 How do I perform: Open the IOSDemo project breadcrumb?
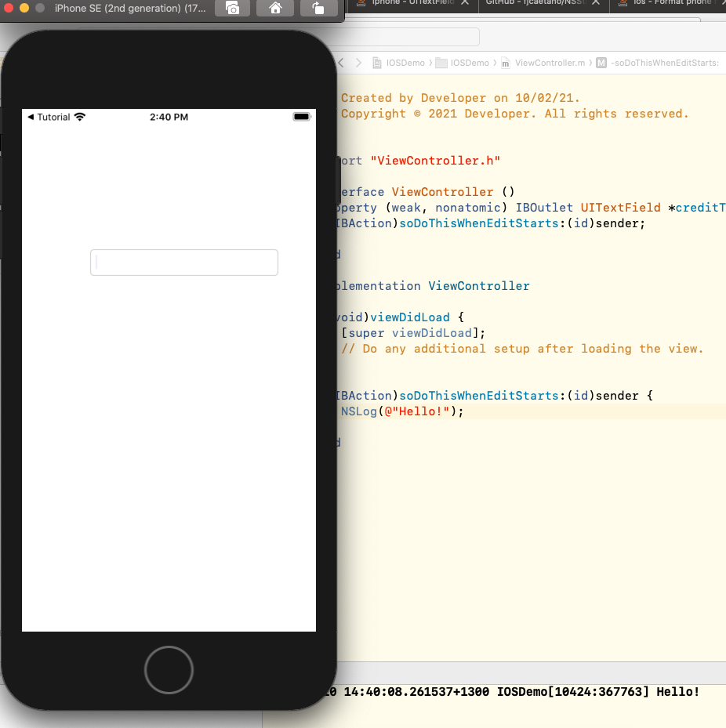click(x=399, y=63)
